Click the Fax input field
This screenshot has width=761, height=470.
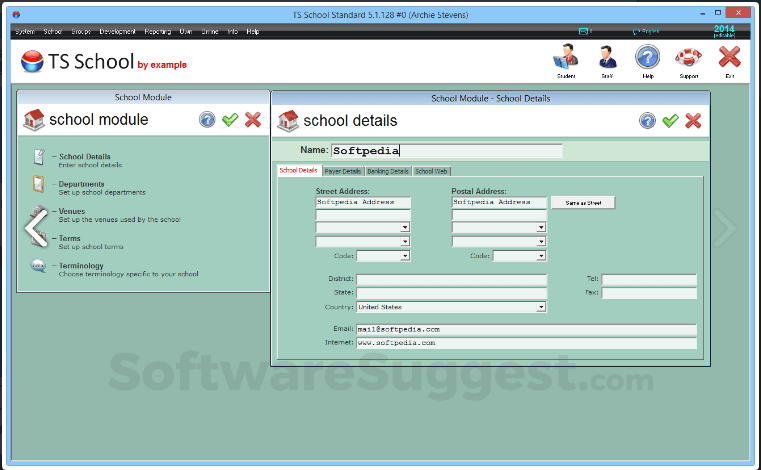[x=649, y=293]
